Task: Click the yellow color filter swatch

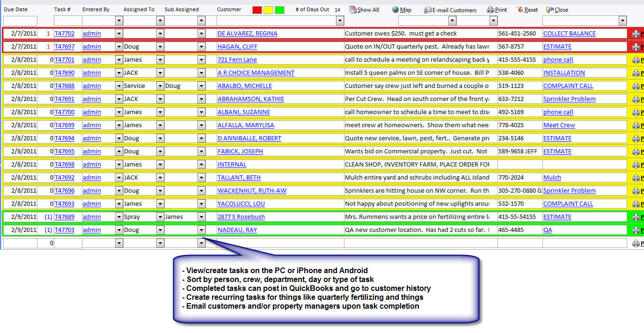Action: pos(268,10)
